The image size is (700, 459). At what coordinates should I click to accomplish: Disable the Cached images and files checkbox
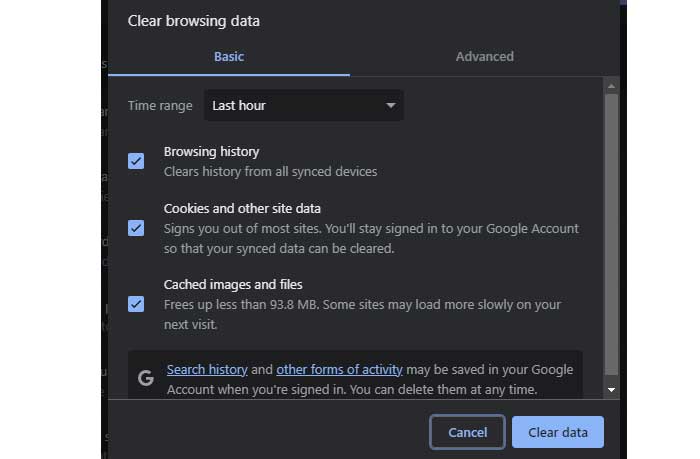(x=136, y=304)
